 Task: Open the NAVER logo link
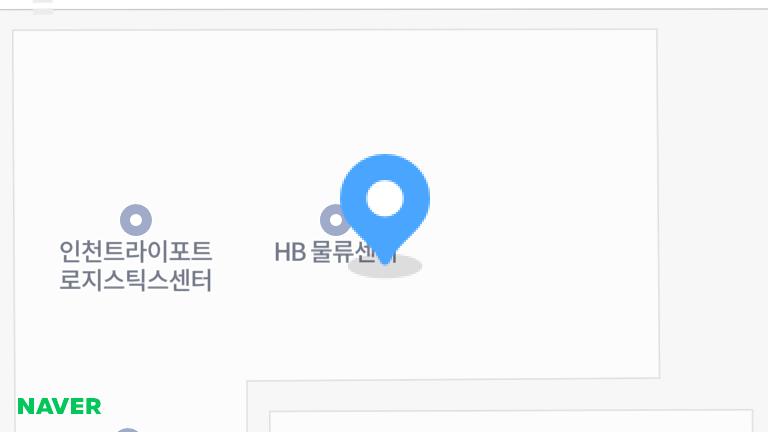[59, 406]
